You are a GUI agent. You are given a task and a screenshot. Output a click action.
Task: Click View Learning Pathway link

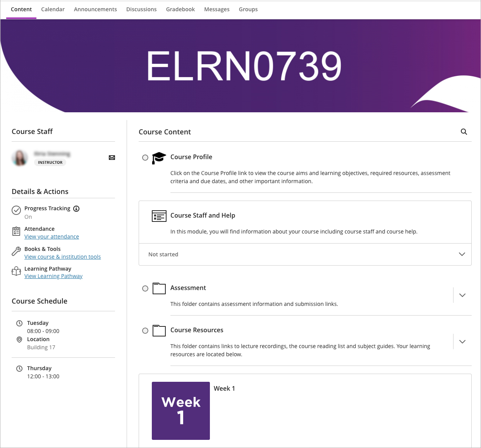(53, 276)
